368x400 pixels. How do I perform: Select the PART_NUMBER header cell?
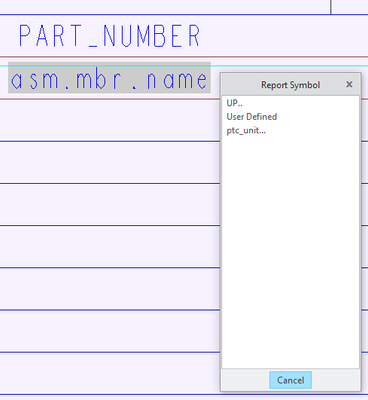pos(109,35)
